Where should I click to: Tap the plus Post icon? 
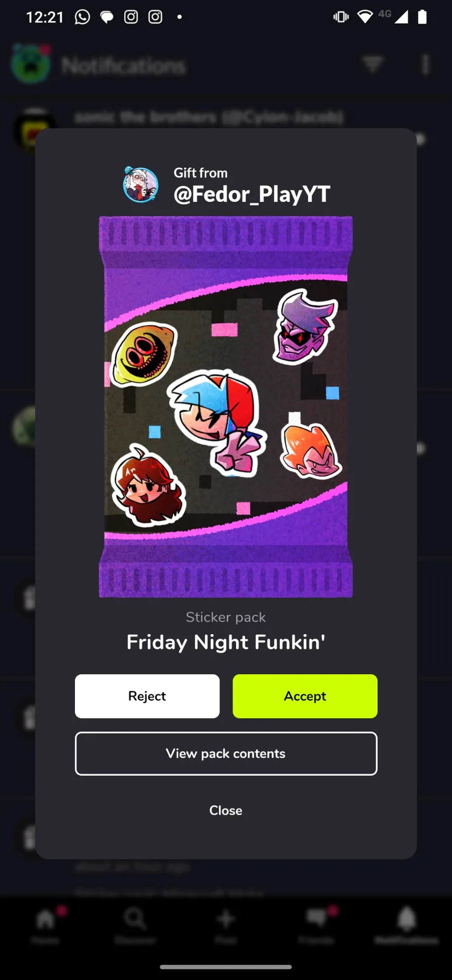[225, 919]
